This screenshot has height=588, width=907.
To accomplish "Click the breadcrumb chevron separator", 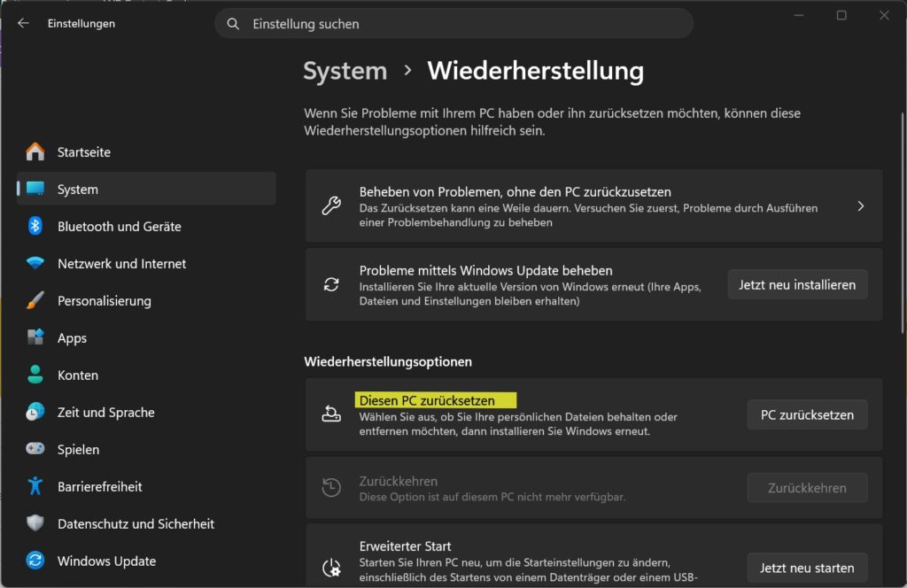I will click(407, 70).
